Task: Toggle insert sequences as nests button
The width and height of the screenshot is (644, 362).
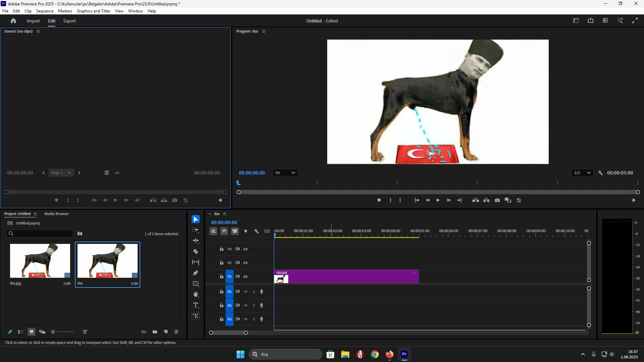Action: (x=213, y=231)
